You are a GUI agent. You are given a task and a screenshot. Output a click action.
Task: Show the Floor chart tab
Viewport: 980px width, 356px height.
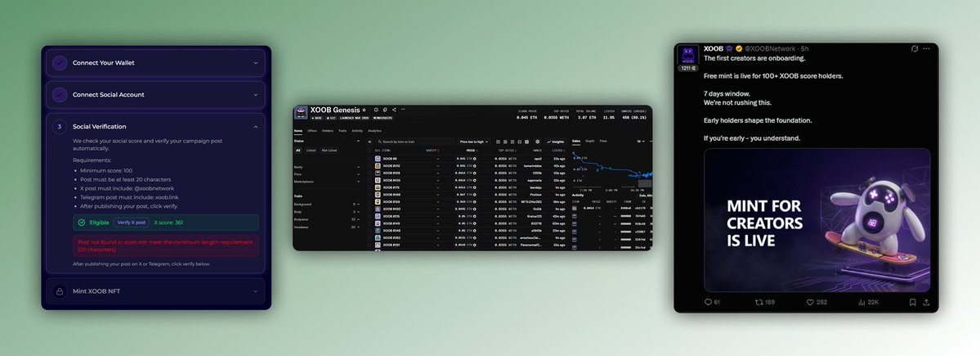pos(603,141)
